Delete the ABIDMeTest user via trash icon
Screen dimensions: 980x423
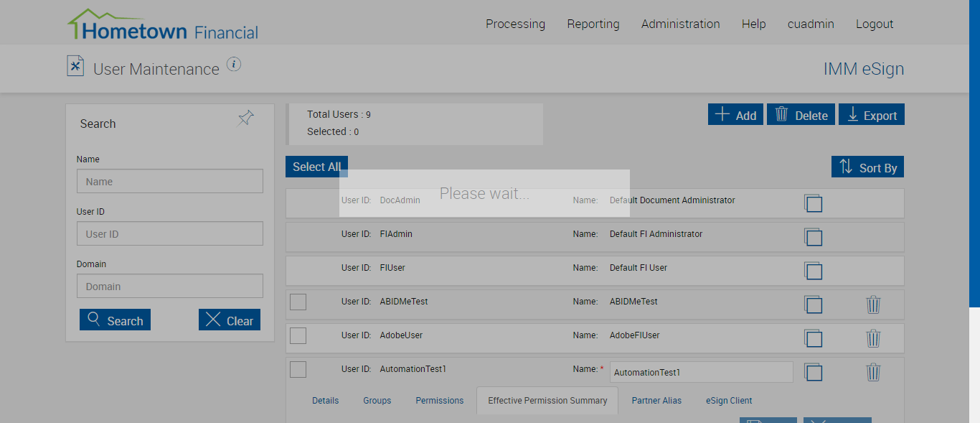873,305
